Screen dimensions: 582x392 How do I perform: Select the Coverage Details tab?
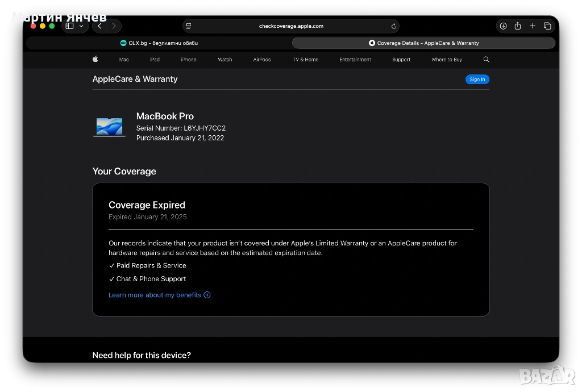[423, 43]
